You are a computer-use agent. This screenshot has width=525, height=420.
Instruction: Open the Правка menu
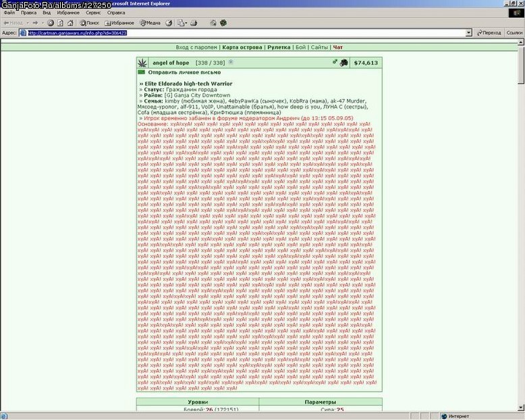pos(28,13)
